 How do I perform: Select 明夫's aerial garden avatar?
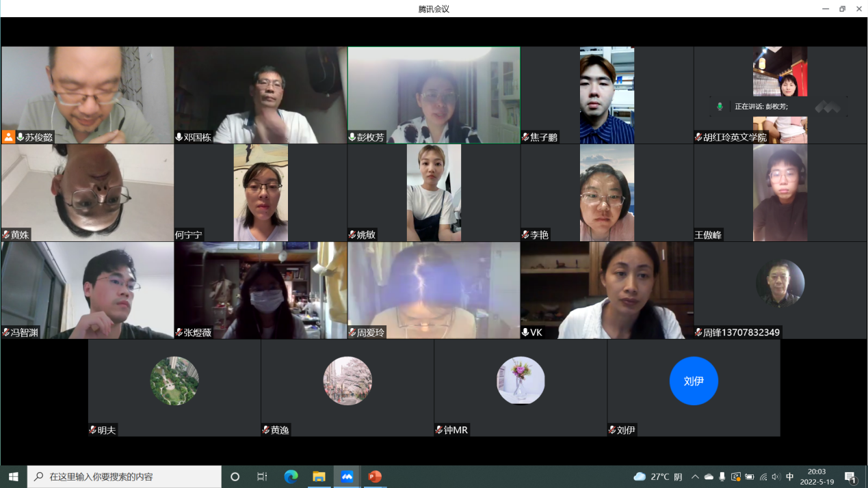tap(174, 381)
